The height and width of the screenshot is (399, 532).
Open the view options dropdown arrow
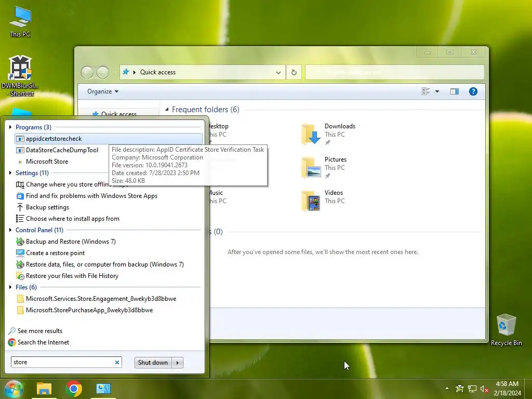437,91
